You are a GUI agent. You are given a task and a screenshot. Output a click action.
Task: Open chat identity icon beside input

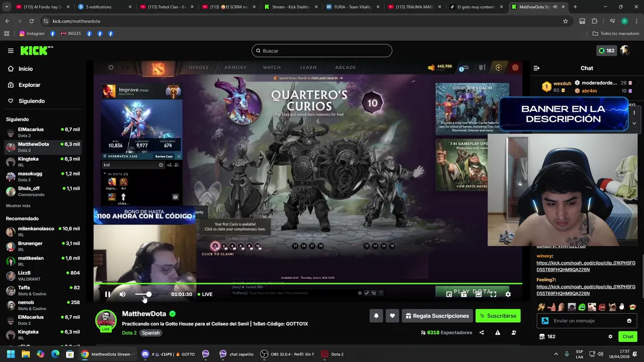[545, 321]
